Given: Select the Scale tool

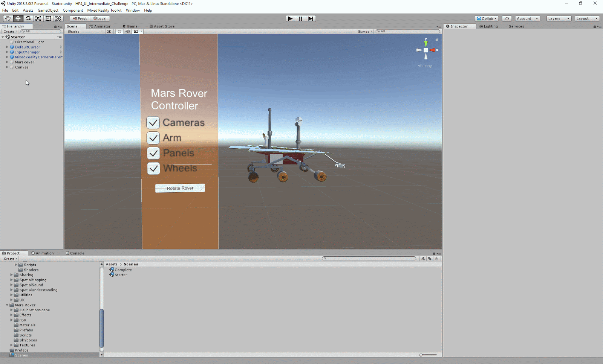Looking at the screenshot, I should click(x=38, y=18).
